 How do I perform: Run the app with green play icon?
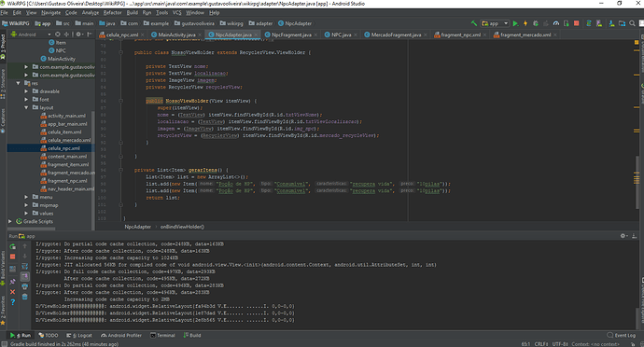(515, 23)
